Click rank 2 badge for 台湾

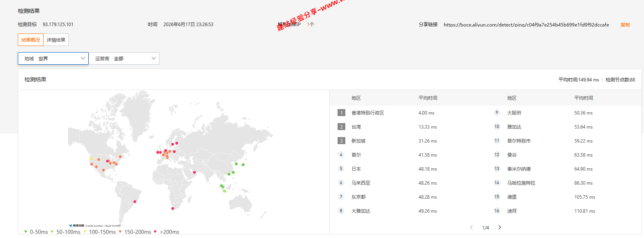pyautogui.click(x=341, y=127)
